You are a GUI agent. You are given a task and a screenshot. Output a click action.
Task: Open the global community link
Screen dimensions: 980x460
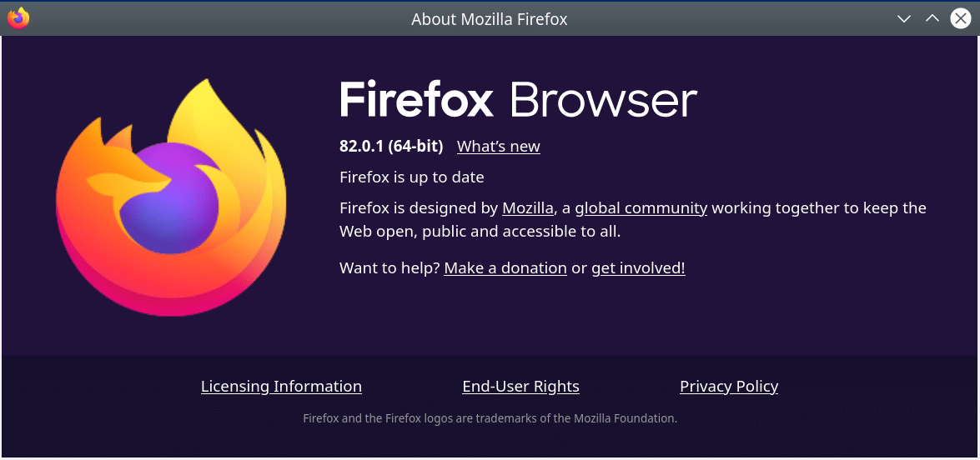[641, 207]
